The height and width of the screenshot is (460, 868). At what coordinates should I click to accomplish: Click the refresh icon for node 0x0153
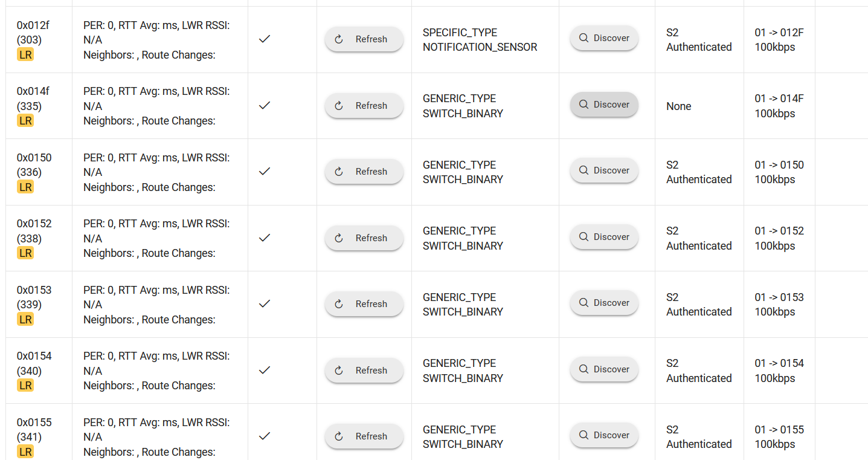(x=338, y=303)
